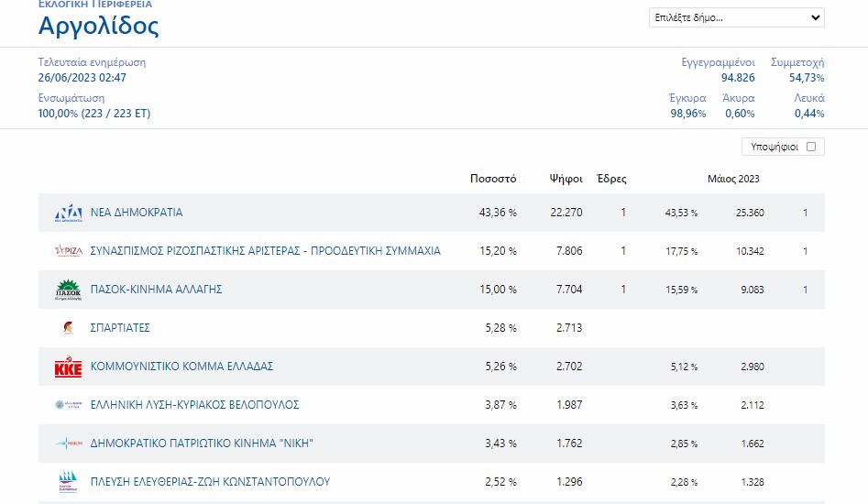
Task: Click the Αργολίδος region heading
Action: tap(98, 26)
